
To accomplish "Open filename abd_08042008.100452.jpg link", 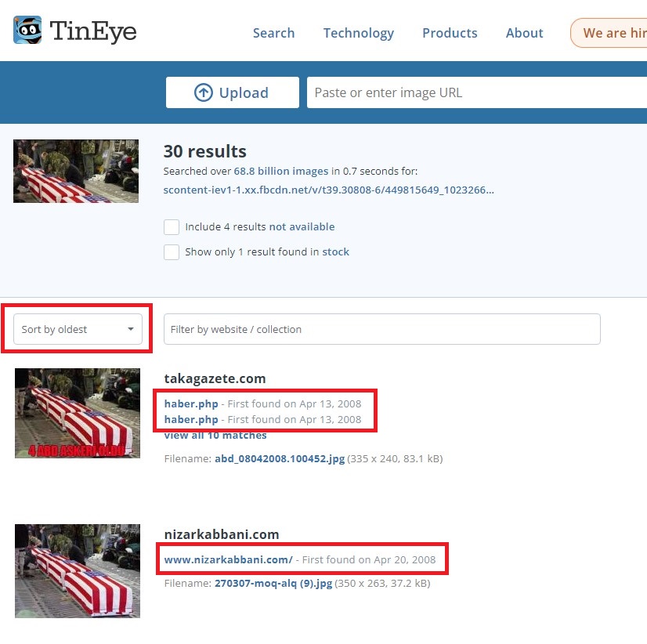I will (x=280, y=458).
